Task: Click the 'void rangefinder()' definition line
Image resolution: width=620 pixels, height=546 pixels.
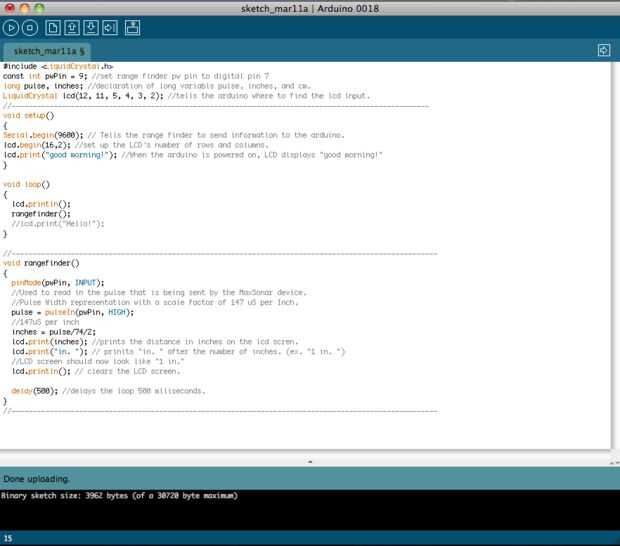Action: tap(41, 263)
